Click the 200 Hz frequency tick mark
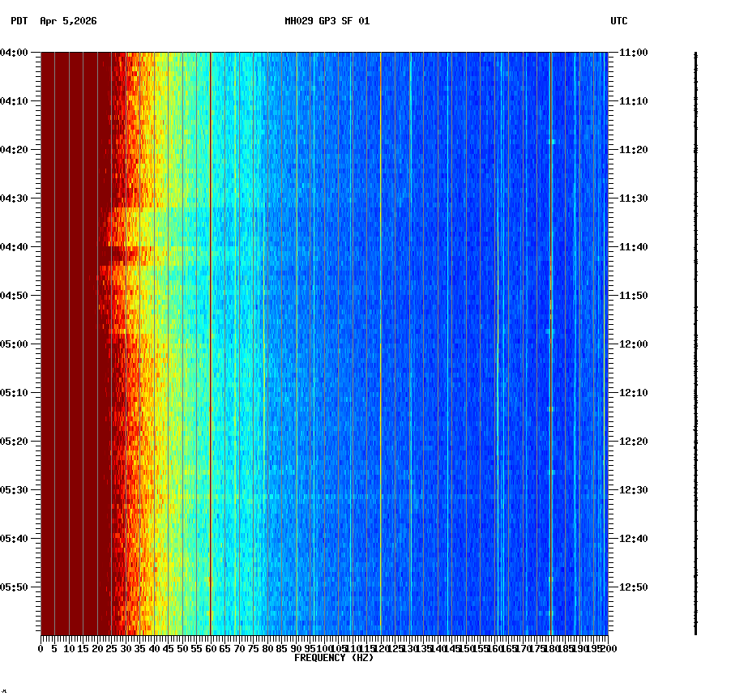Screen dimensions: 731x700 click(x=608, y=639)
